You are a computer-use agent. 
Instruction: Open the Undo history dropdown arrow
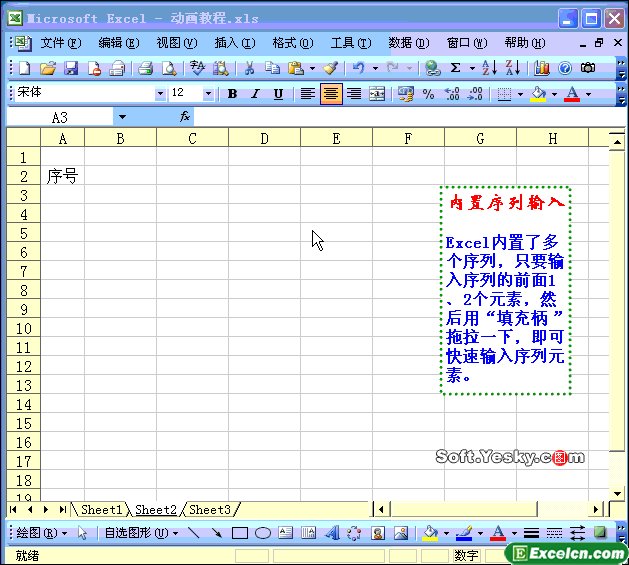pyautogui.click(x=375, y=69)
